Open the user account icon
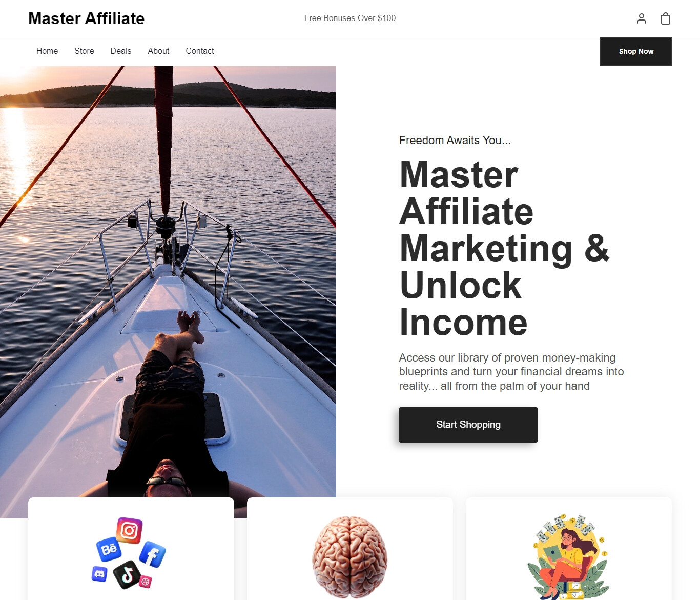Viewport: 700px width, 600px height. [x=641, y=18]
